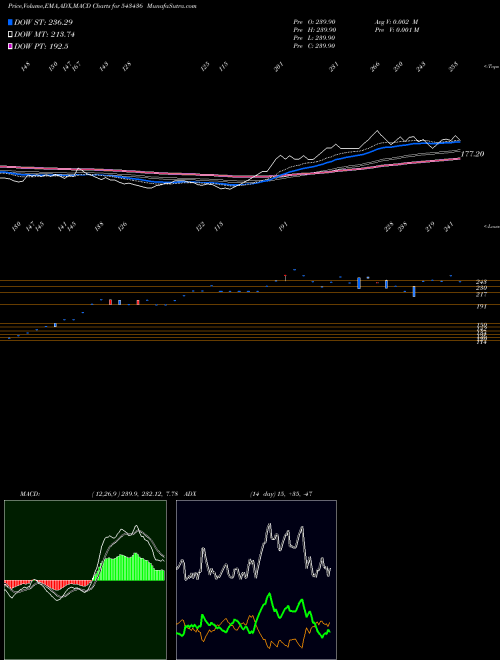
Task: Click the chart title mentioning MunafaSutra.com
Action: tap(102, 6)
